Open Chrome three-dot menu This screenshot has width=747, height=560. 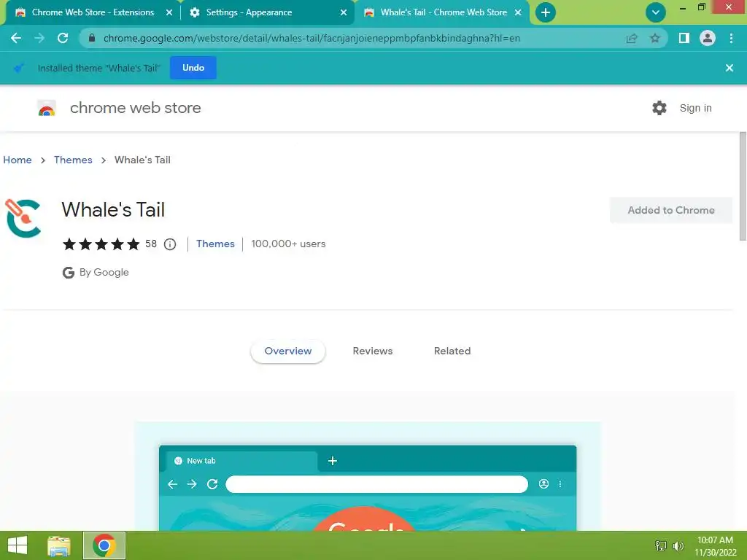731,38
